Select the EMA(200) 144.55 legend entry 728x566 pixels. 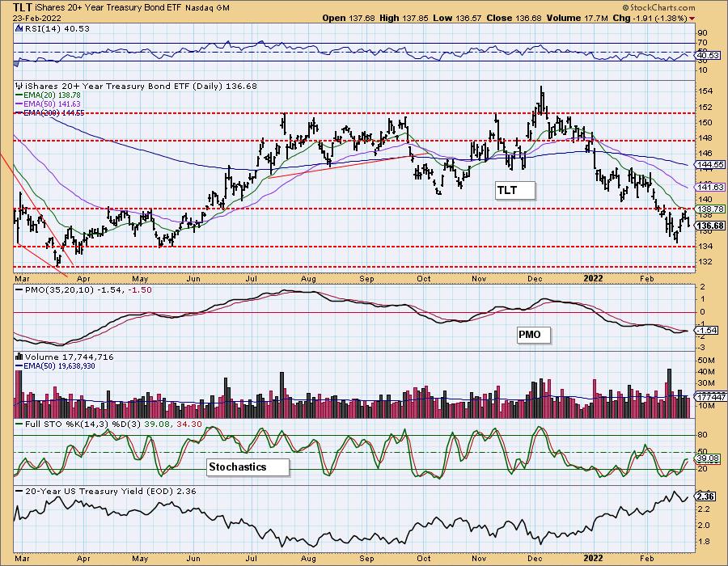(49, 112)
